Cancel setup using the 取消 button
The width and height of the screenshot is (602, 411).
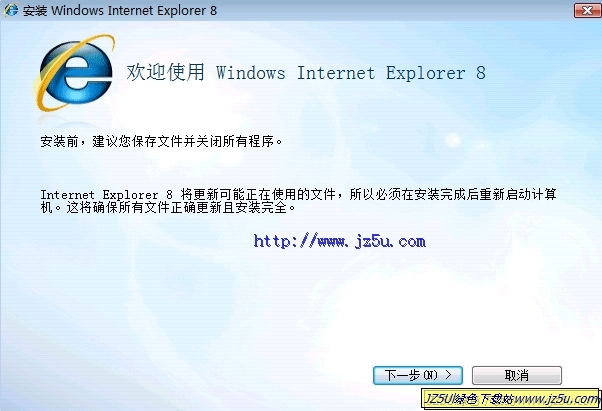[x=517, y=375]
